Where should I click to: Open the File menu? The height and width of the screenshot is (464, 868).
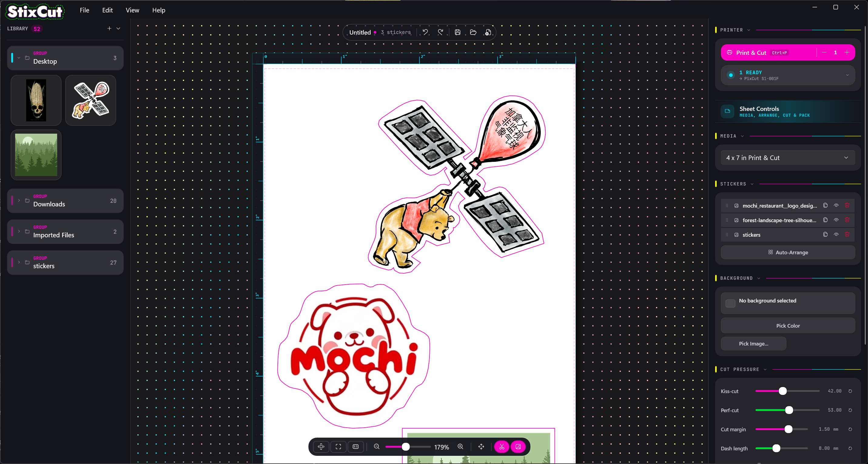(84, 10)
